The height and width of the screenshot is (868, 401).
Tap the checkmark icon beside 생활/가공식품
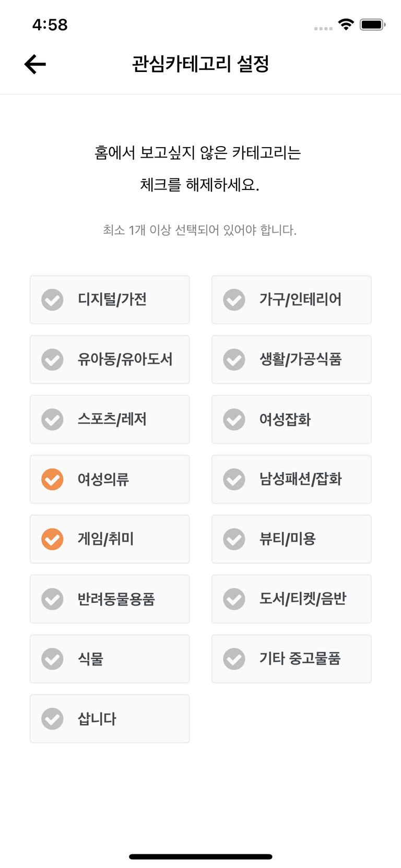point(234,360)
